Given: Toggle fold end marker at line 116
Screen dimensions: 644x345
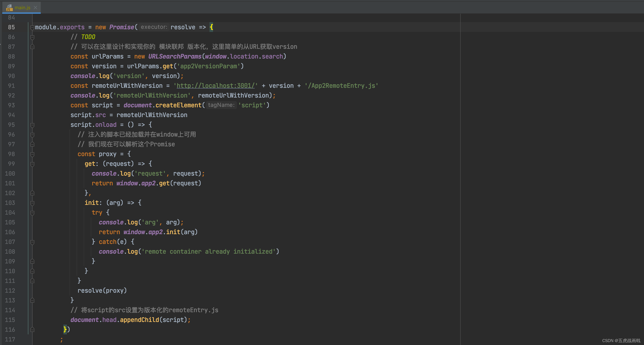Looking at the screenshot, I should point(32,330).
